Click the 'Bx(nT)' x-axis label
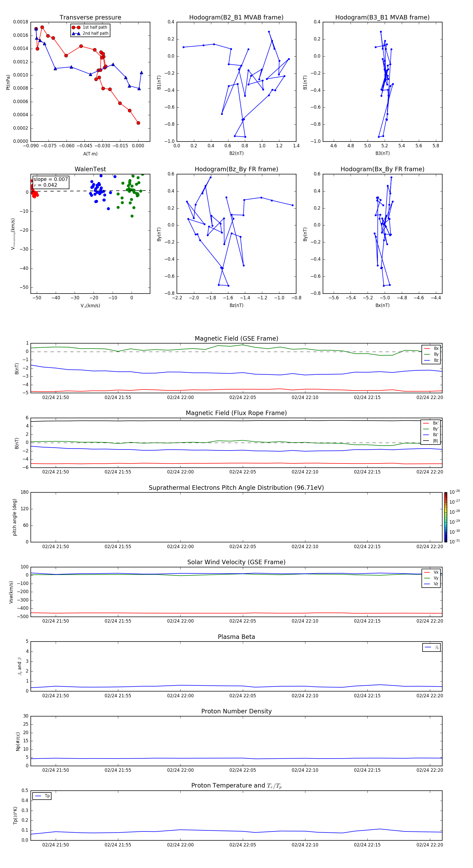The height and width of the screenshot is (868, 473). 382,305
